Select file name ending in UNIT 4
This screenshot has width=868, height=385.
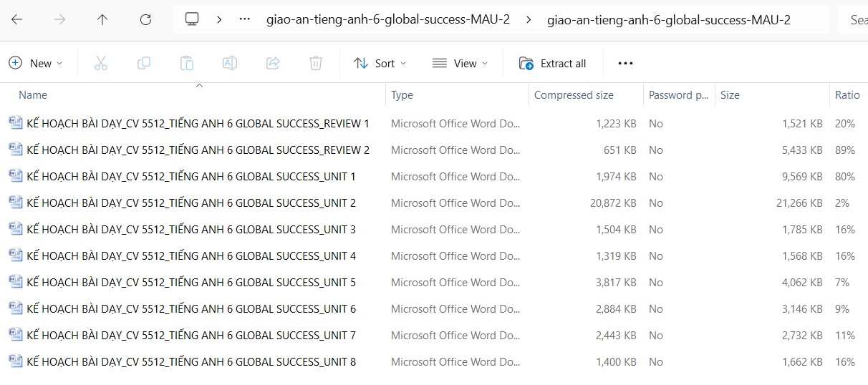pos(191,255)
